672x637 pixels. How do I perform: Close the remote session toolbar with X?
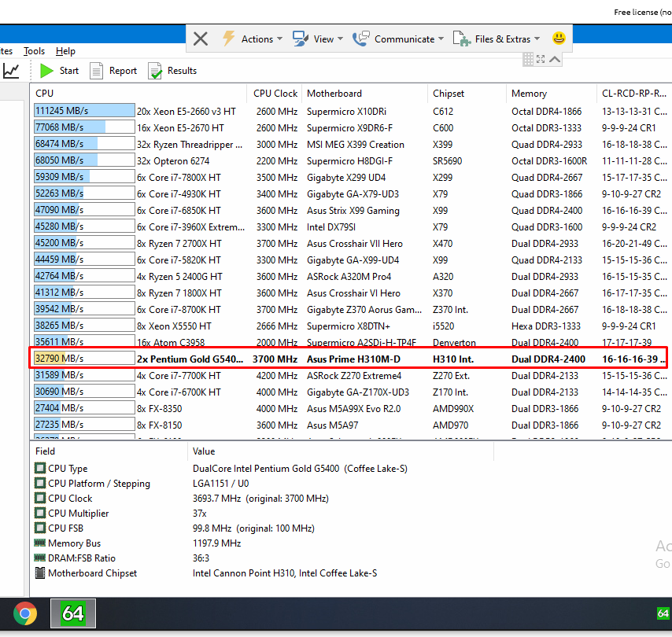200,39
